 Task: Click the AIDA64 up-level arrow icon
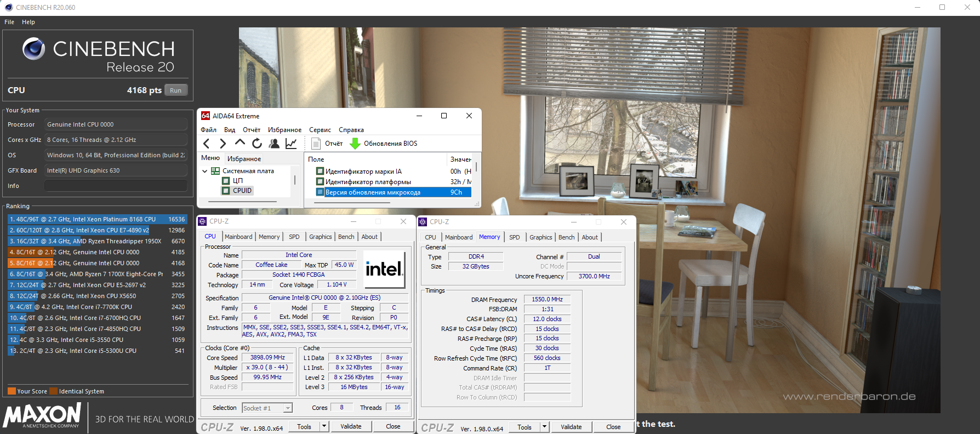[240, 143]
